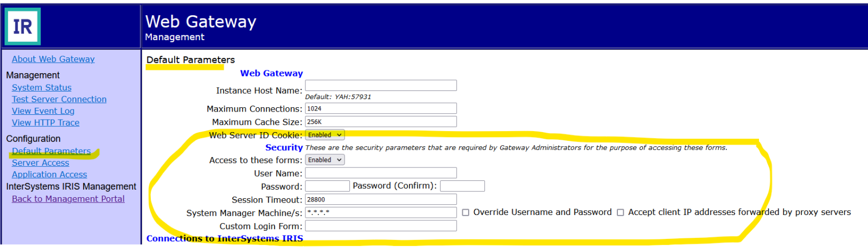Image resolution: width=868 pixels, height=247 pixels.
Task: Select the Maximum Connections field
Action: [381, 108]
